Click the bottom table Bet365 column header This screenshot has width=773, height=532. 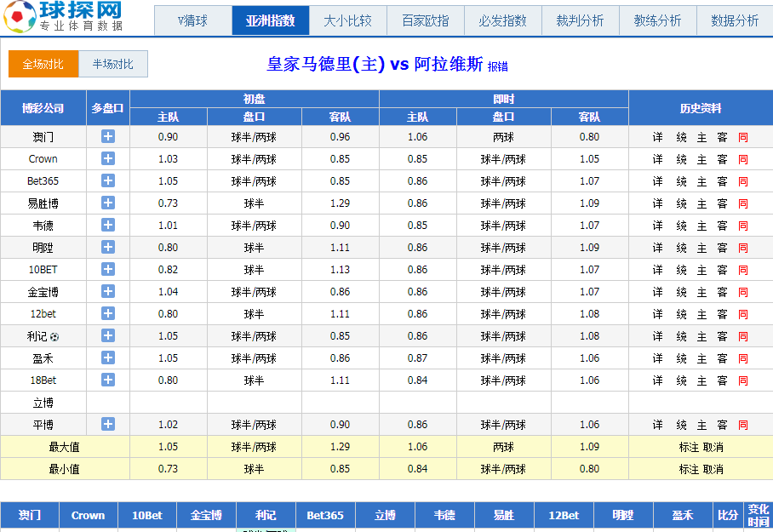pos(325,515)
